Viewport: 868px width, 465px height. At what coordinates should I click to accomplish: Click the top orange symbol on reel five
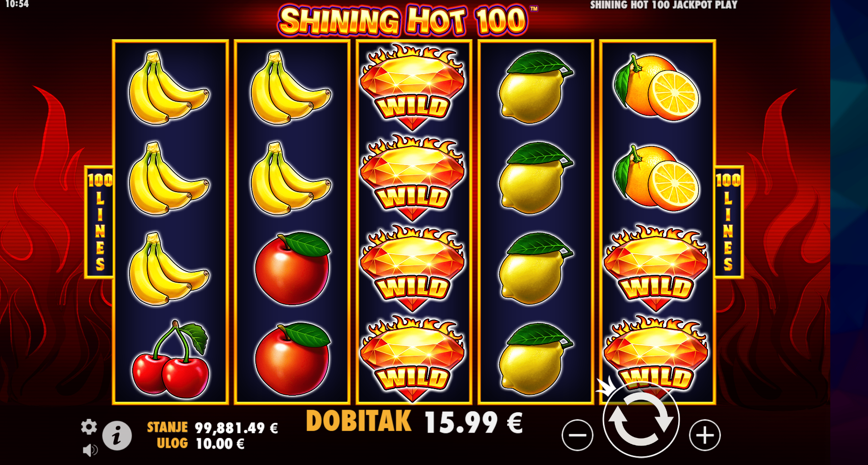pos(656,87)
